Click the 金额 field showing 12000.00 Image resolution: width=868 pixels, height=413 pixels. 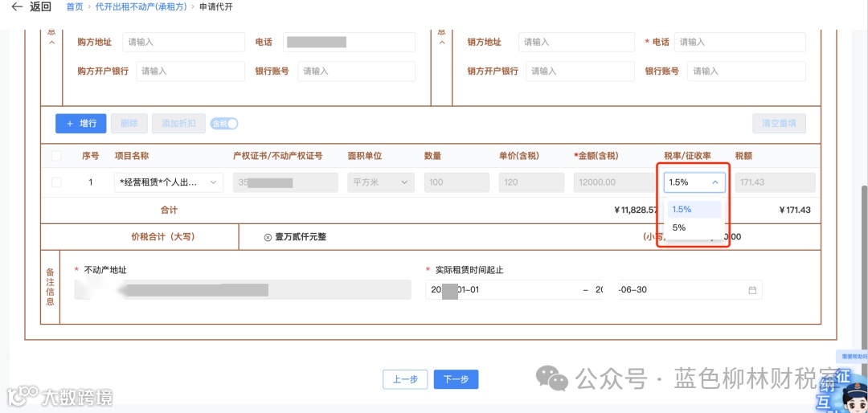(615, 182)
